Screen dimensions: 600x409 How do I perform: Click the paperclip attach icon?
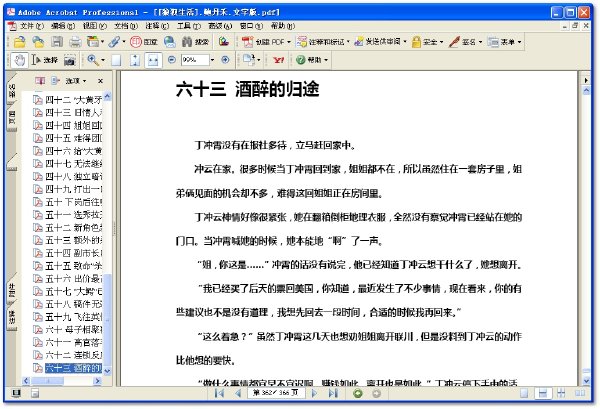[x=114, y=41]
